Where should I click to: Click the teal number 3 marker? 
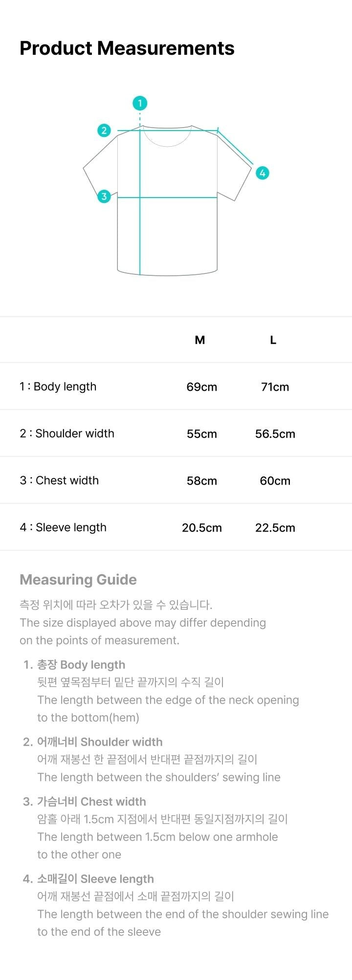pos(104,197)
